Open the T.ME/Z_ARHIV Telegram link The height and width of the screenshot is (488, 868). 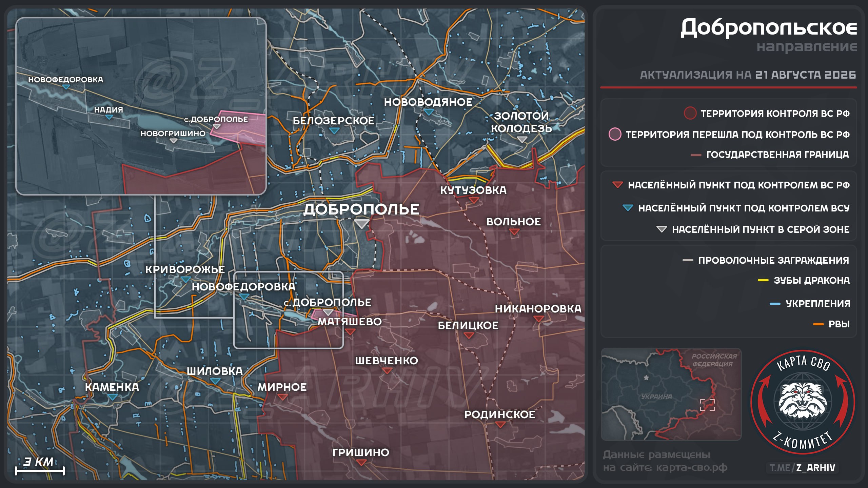pyautogui.click(x=802, y=468)
